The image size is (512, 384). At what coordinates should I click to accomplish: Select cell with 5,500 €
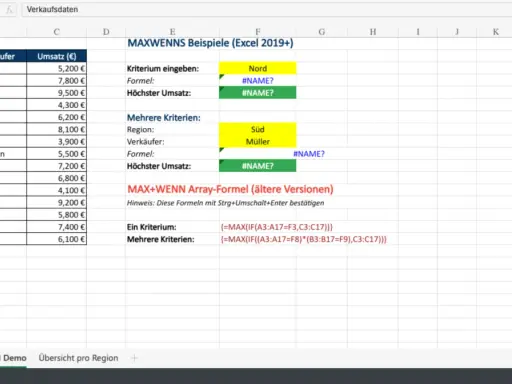[57, 154]
